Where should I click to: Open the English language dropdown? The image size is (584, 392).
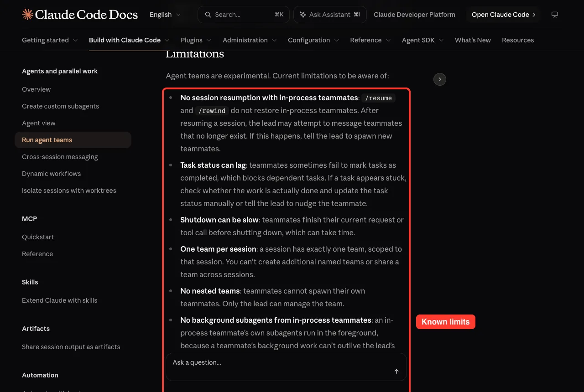[x=165, y=15]
